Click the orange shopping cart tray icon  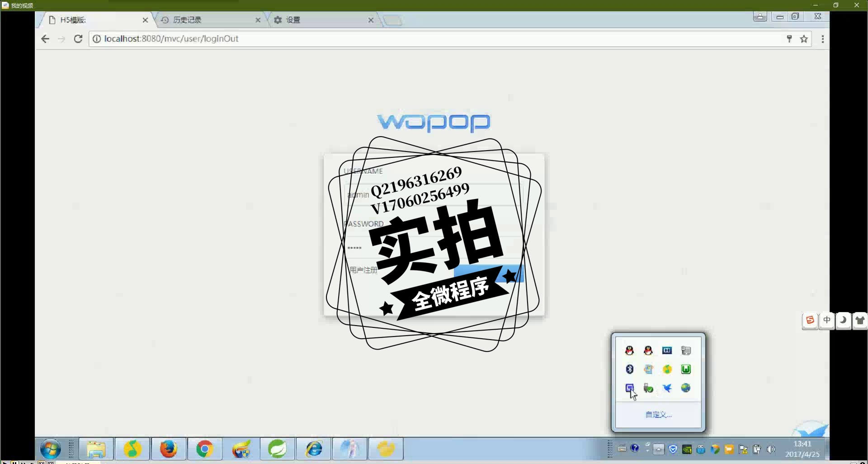click(729, 449)
